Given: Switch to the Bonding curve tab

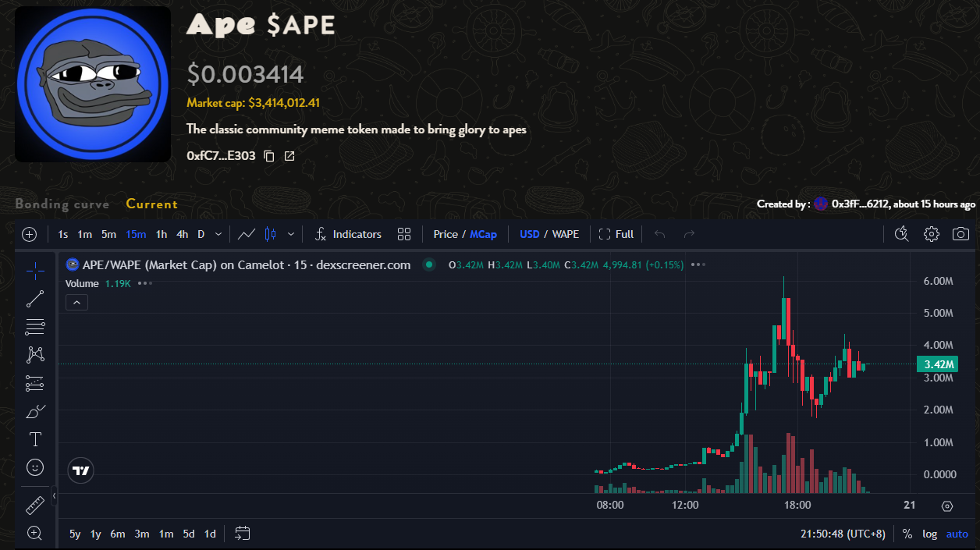Looking at the screenshot, I should pos(62,204).
